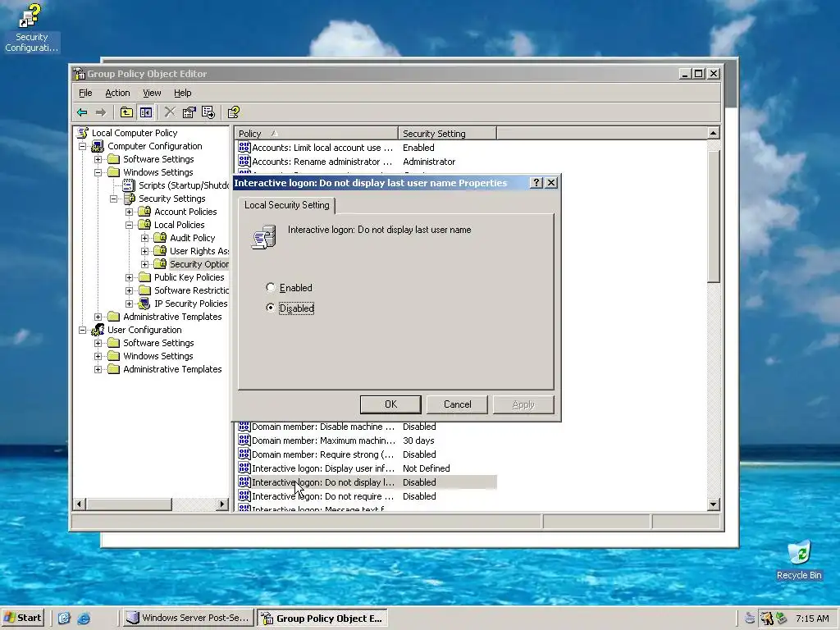Viewport: 840px width, 630px height.
Task: Click the Delete X toolbar icon
Action: (170, 112)
